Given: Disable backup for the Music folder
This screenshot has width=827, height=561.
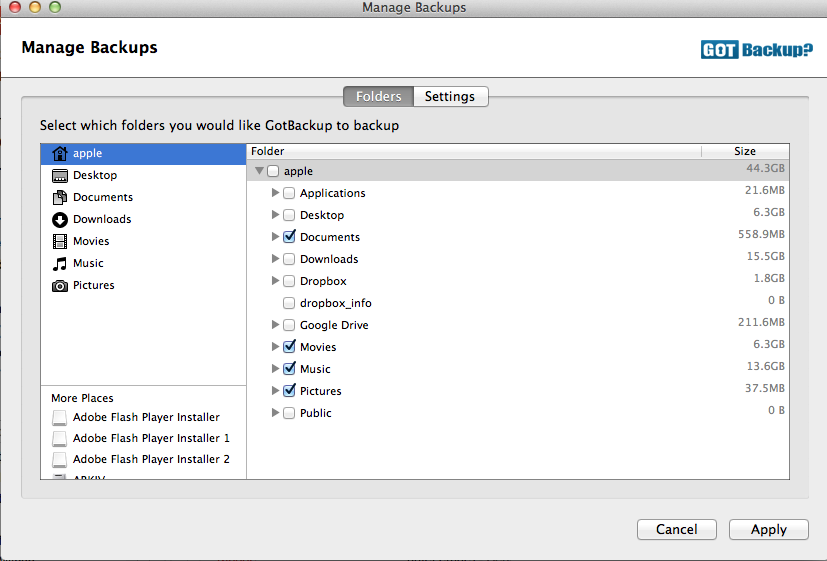Looking at the screenshot, I should pyautogui.click(x=289, y=369).
